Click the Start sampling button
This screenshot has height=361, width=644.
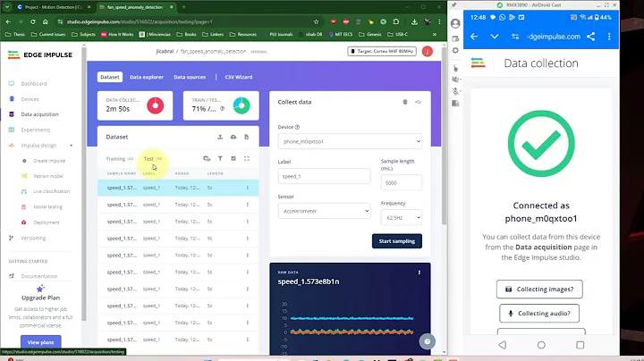[x=397, y=241]
